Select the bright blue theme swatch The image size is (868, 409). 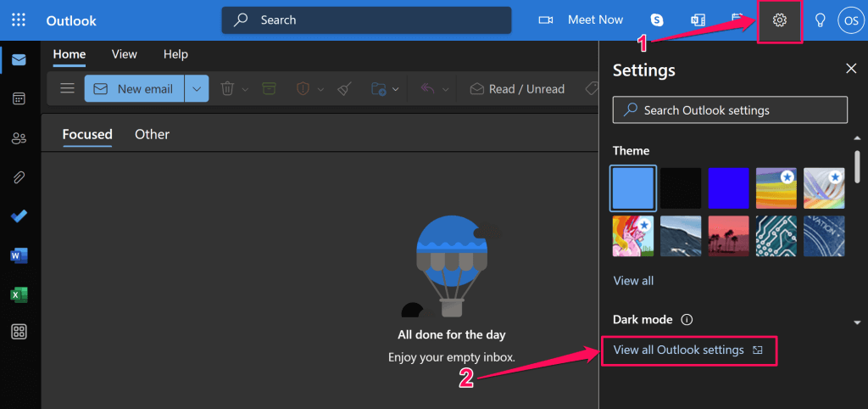[728, 188]
